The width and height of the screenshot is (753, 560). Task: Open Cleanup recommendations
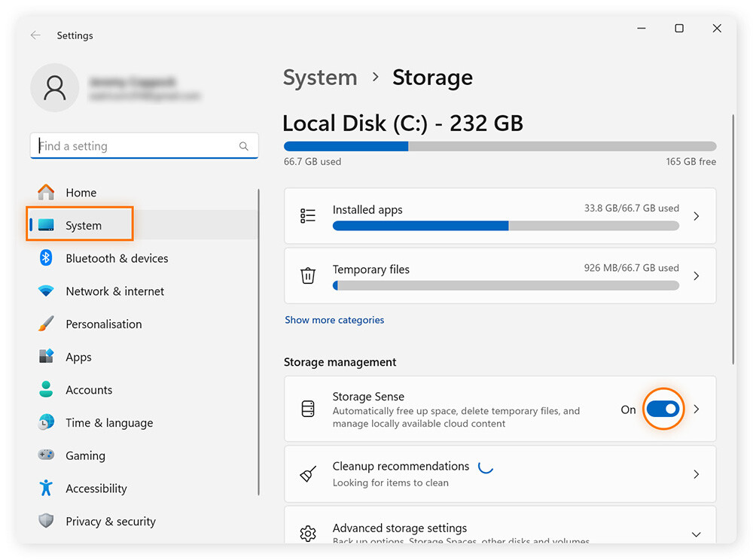point(499,473)
